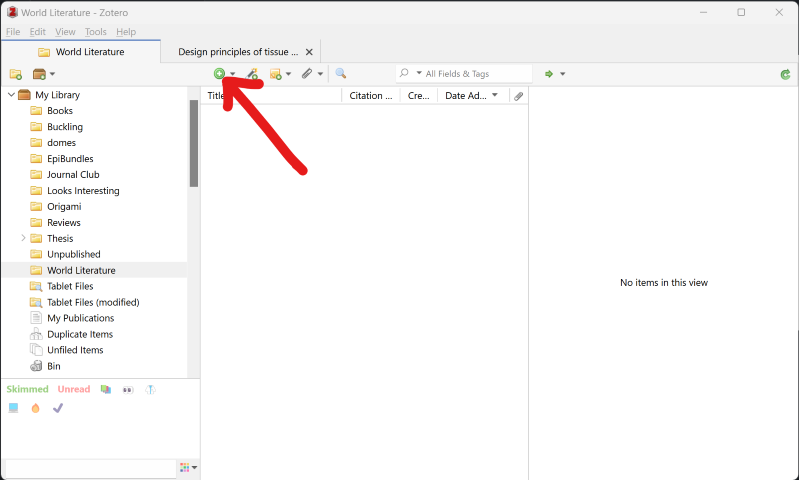799x480 pixels.
Task: Open Advanced Search magnifier icon
Action: pyautogui.click(x=341, y=74)
